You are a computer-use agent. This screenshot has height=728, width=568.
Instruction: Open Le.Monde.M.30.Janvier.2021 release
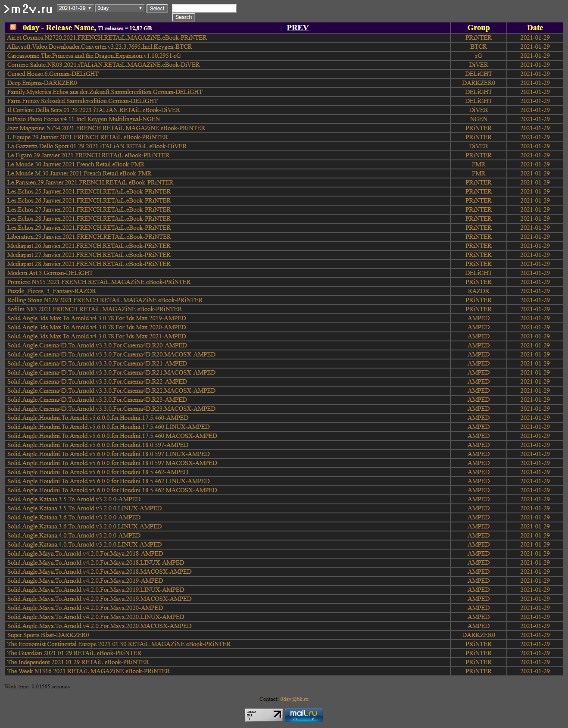(x=79, y=173)
